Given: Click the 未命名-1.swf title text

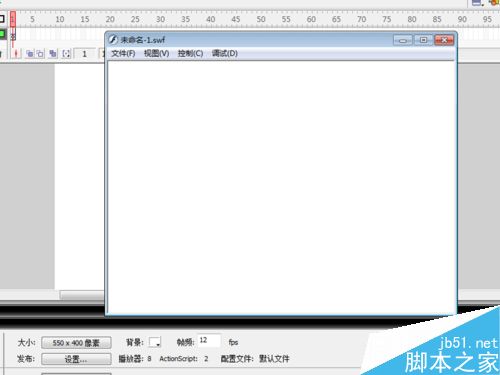Looking at the screenshot, I should coord(143,40).
